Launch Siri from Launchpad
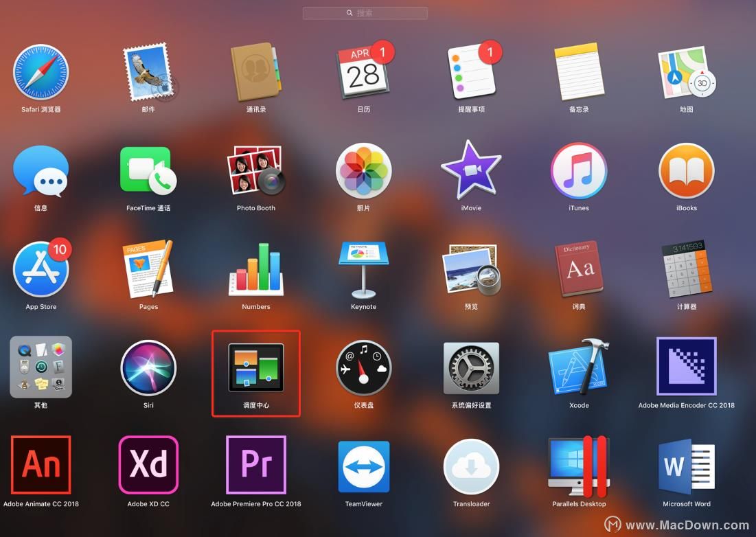 (x=148, y=368)
